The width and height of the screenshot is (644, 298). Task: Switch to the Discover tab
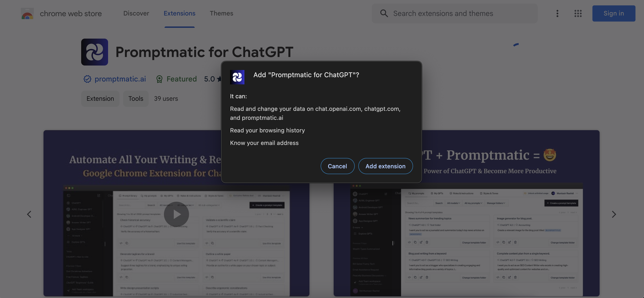(x=136, y=13)
